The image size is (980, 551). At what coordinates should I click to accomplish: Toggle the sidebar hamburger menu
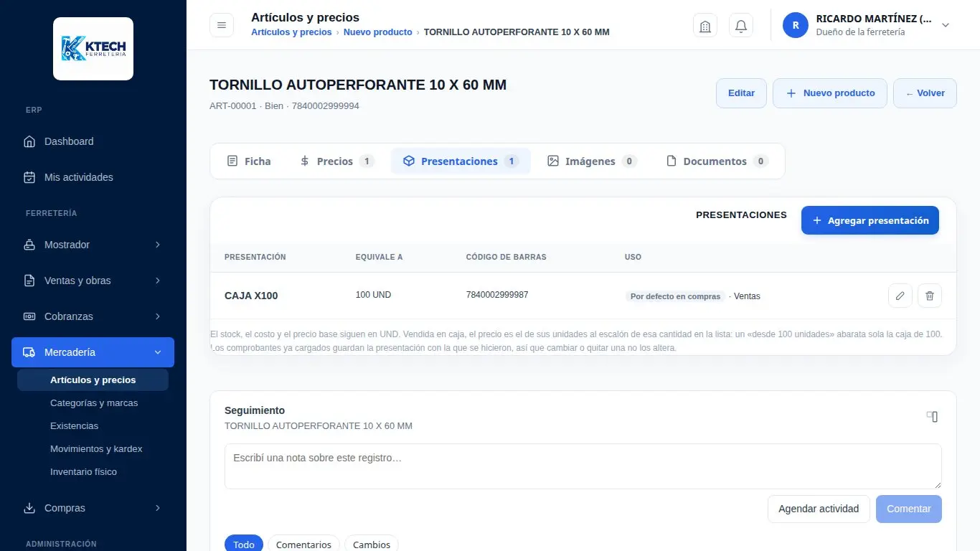(222, 25)
